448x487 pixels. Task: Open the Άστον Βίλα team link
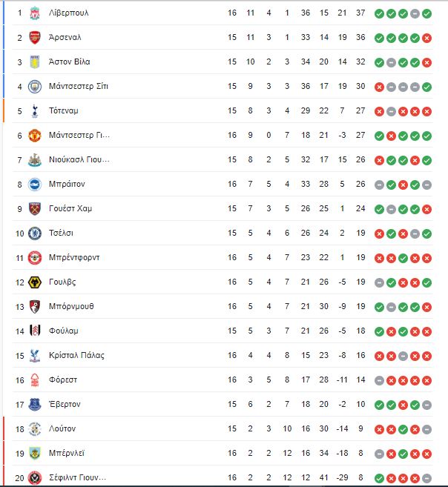click(x=70, y=62)
